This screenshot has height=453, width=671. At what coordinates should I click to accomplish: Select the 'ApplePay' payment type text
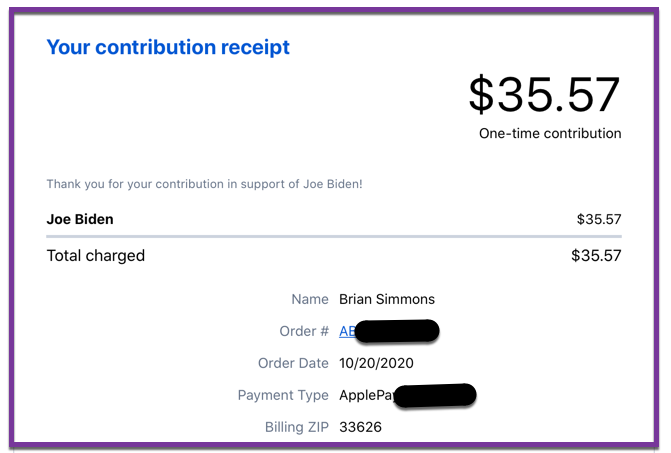(367, 395)
